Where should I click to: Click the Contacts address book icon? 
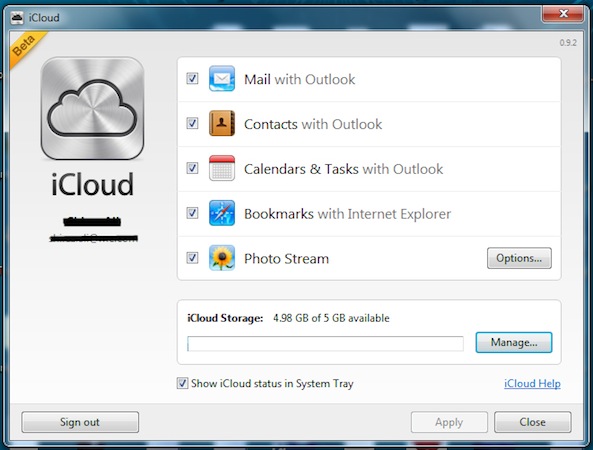pos(222,123)
